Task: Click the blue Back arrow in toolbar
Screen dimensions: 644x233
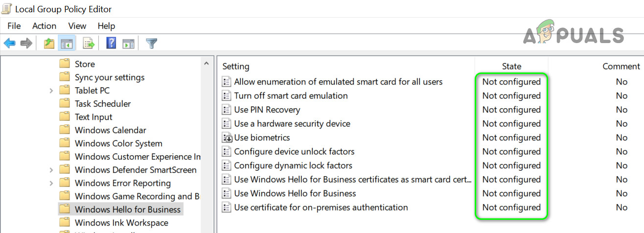Action: click(9, 44)
